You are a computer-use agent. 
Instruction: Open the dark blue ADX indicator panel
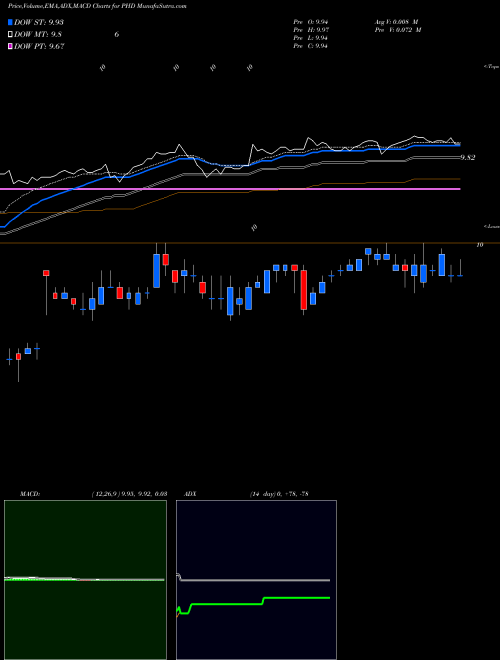[x=256, y=580]
